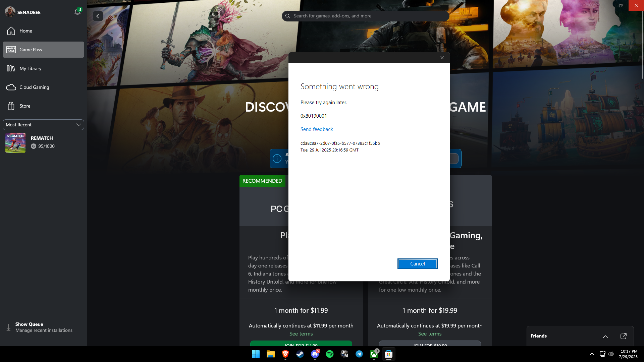
Task: Focus the games search field
Action: (x=366, y=16)
